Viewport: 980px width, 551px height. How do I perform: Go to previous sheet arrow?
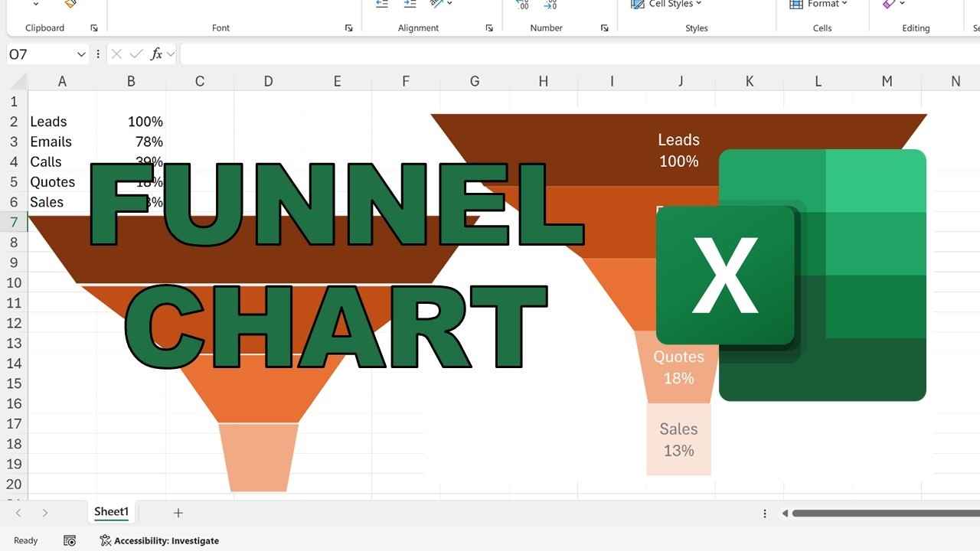[x=18, y=513]
